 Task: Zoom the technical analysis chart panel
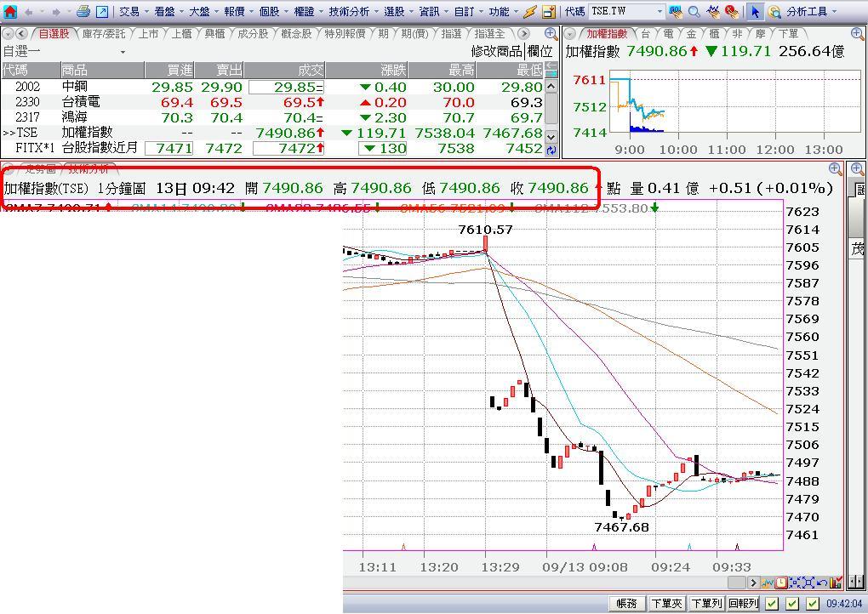tap(836, 168)
